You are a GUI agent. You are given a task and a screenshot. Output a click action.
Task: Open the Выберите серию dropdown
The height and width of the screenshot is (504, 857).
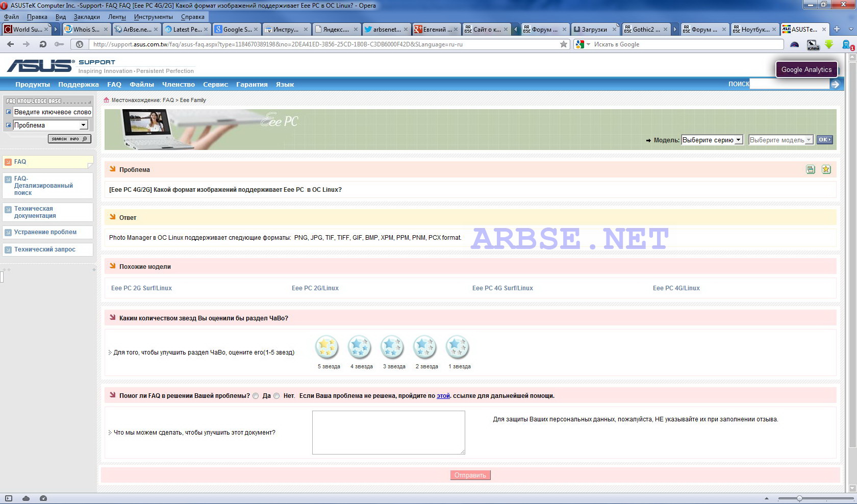point(712,140)
